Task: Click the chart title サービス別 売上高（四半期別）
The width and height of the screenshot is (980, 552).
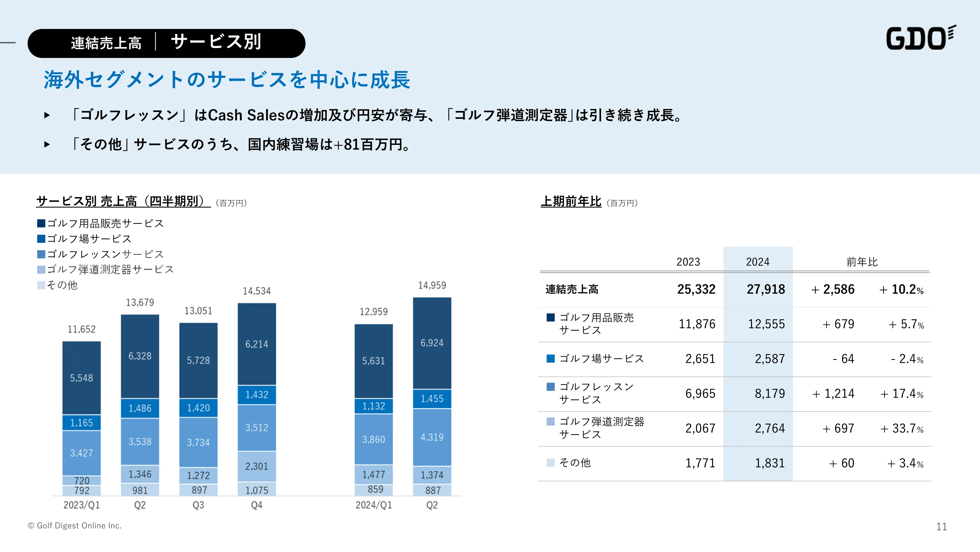Action: (123, 201)
